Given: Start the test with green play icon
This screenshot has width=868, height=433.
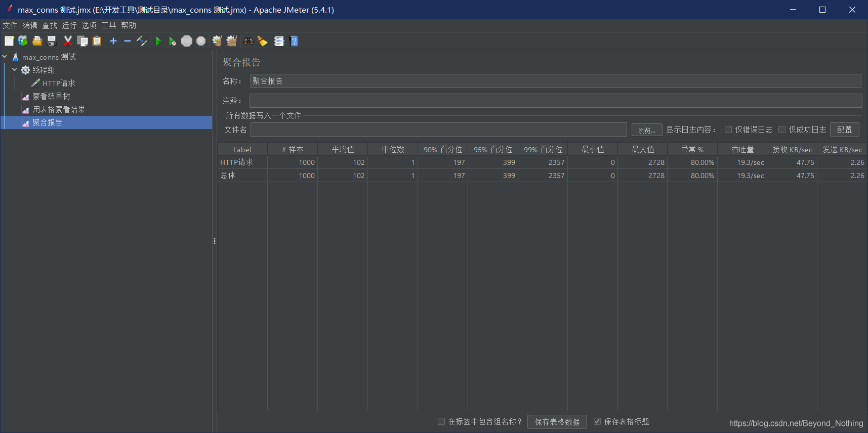Looking at the screenshot, I should point(158,41).
